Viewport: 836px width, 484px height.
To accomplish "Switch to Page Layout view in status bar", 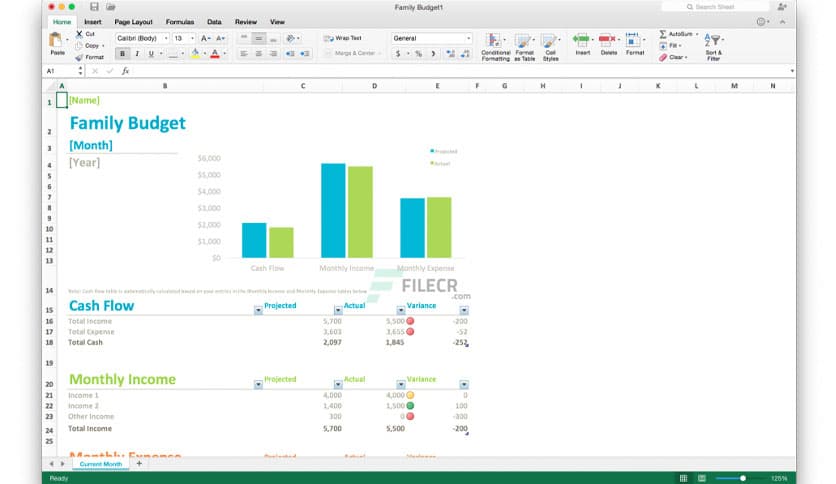I will tap(702, 478).
